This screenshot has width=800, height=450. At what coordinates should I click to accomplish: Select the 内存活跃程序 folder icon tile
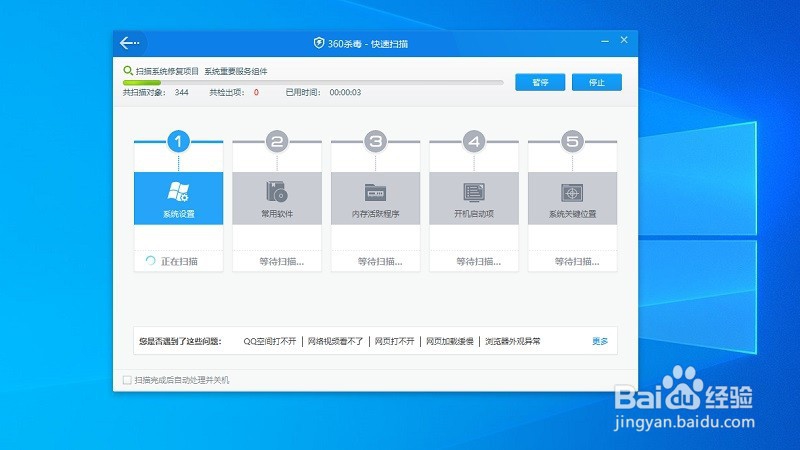(376, 198)
